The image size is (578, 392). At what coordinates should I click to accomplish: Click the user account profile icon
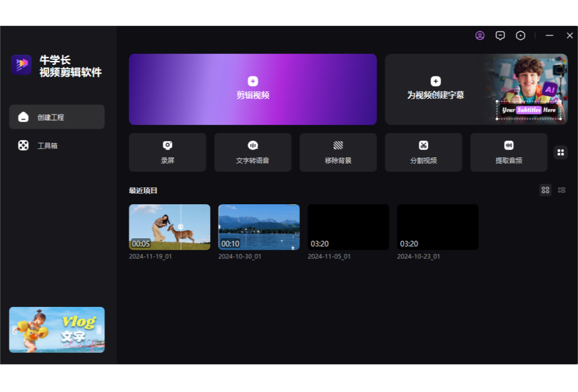480,36
